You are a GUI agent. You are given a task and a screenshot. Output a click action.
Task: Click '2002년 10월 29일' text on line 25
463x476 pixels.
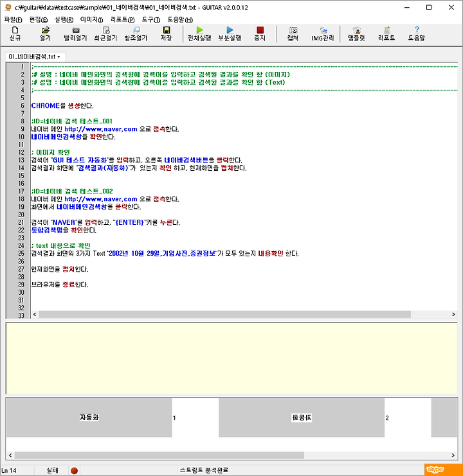coord(134,254)
